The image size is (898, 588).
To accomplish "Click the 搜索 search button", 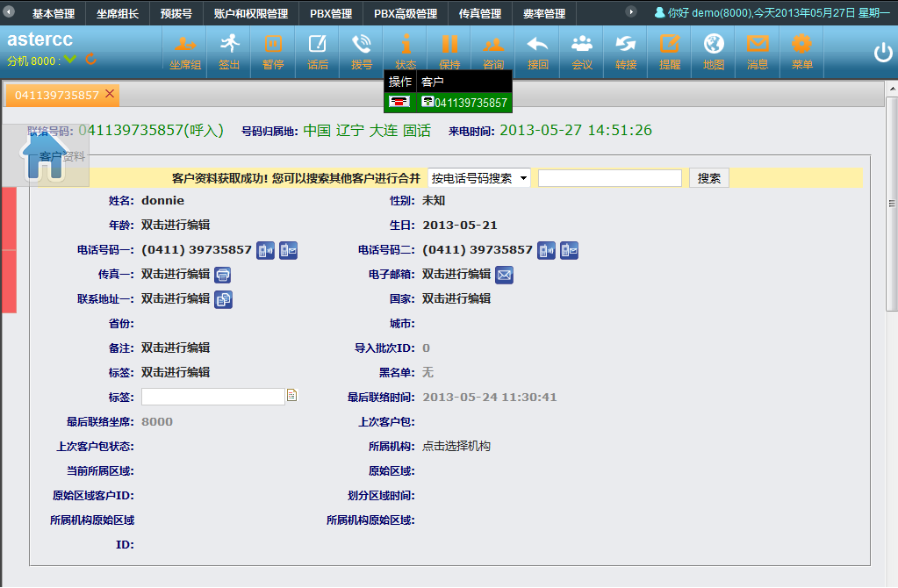I will (708, 178).
